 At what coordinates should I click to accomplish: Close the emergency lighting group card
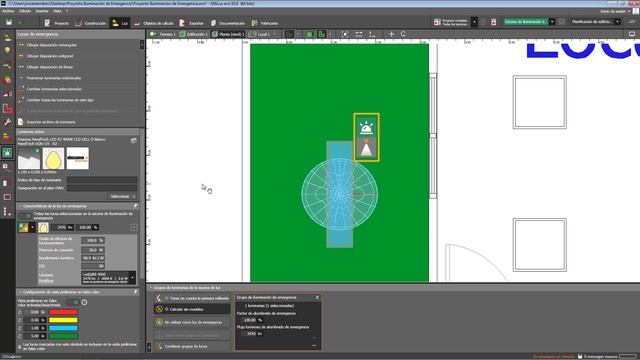(x=317, y=298)
